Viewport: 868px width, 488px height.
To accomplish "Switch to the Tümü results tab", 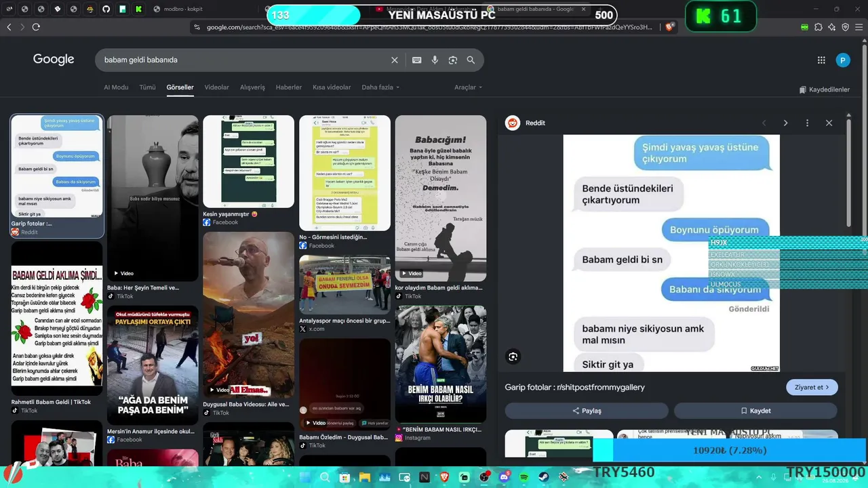I will (147, 87).
